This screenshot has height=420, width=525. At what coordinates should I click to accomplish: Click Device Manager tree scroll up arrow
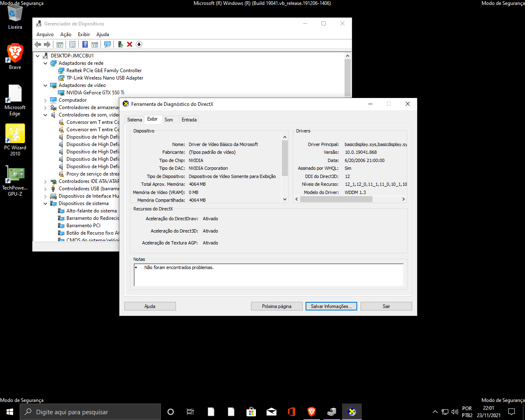[x=347, y=56]
